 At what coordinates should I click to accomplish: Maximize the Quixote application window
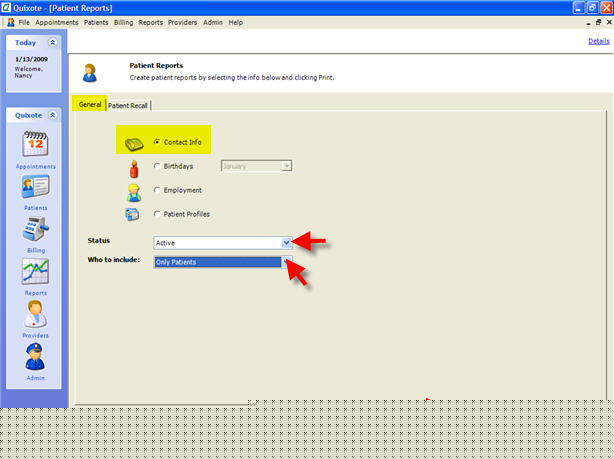click(x=592, y=7)
